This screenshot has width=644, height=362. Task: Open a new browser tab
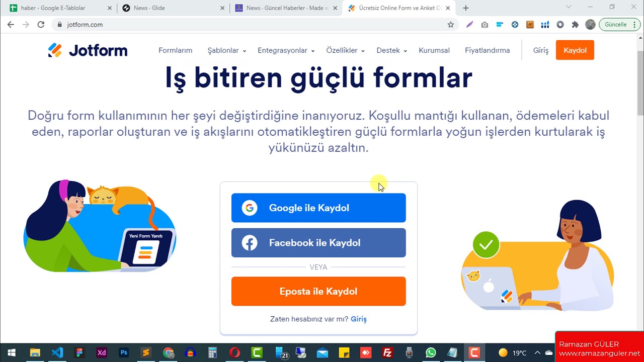466,8
